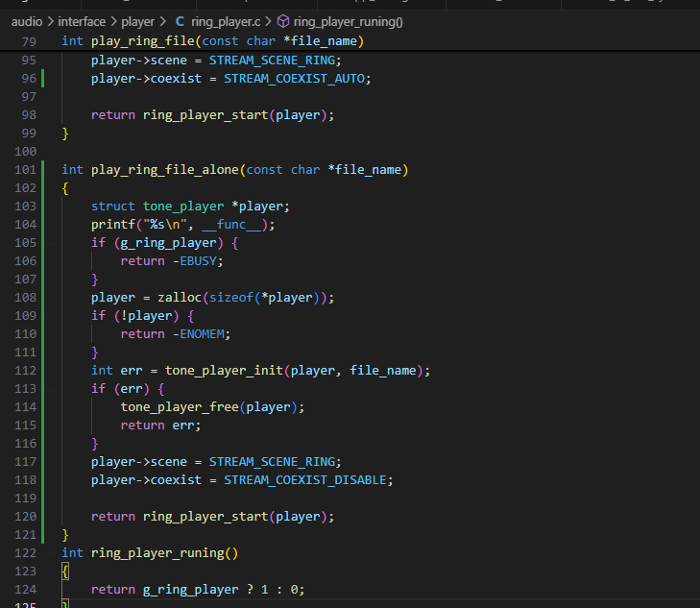
Task: Collapse the play_ring_file_alone function at line 101
Action: coord(53,170)
